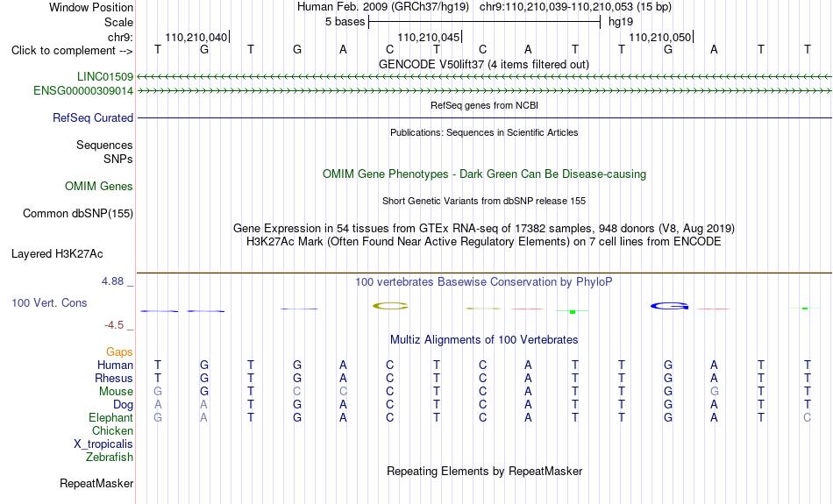Click the 4.88 conservation maximum value
The height and width of the screenshot is (504, 833).
pos(112,281)
